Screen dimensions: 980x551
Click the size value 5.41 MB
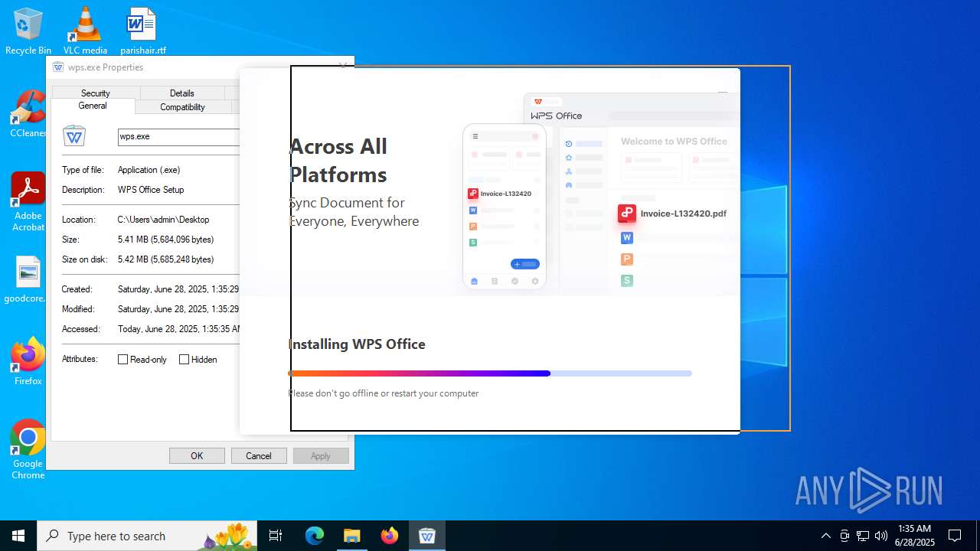pos(165,240)
